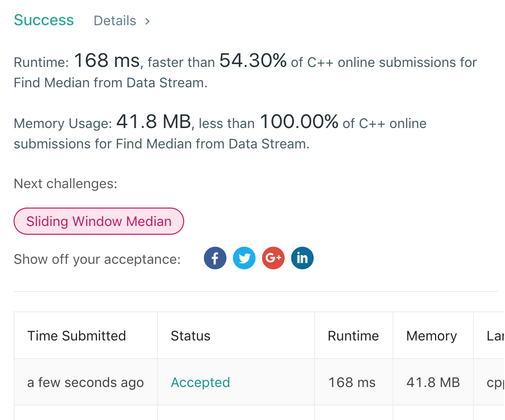Click the 54.30% runtime percentile figure

pos(253,61)
